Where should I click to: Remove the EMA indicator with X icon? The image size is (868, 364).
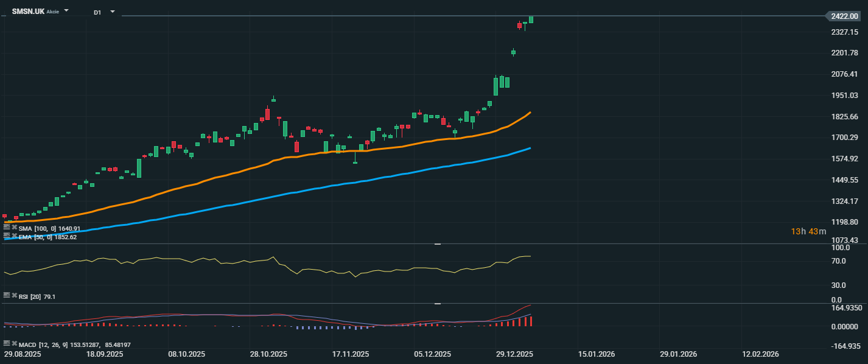tap(14, 236)
